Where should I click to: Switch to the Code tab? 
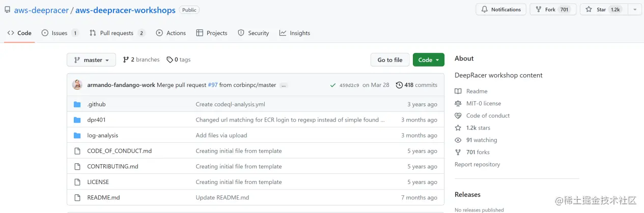tap(19, 33)
